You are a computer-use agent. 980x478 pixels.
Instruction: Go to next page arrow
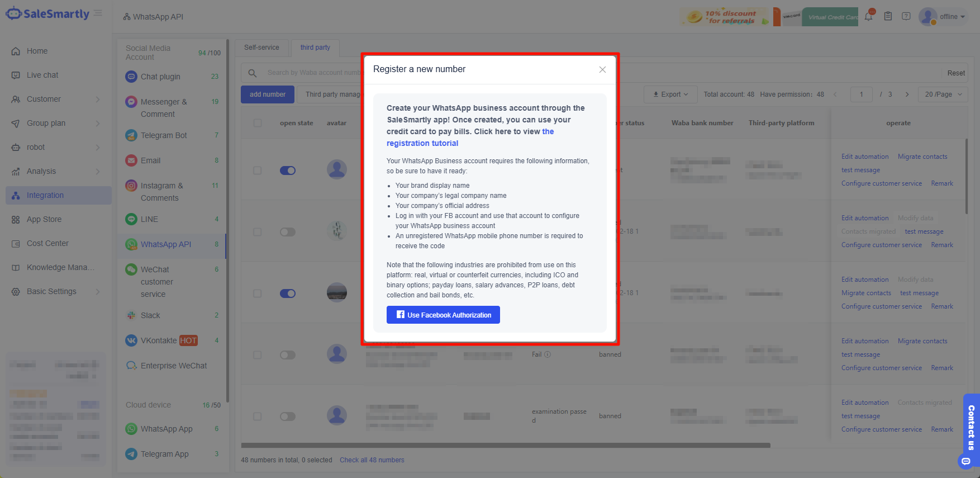coord(907,94)
